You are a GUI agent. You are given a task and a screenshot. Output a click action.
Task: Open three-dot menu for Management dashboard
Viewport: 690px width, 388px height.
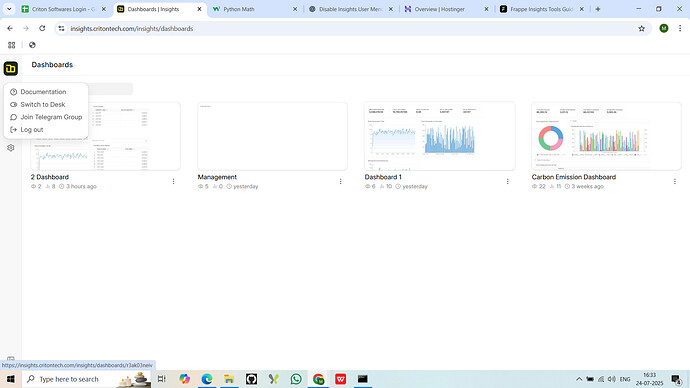[x=341, y=181]
